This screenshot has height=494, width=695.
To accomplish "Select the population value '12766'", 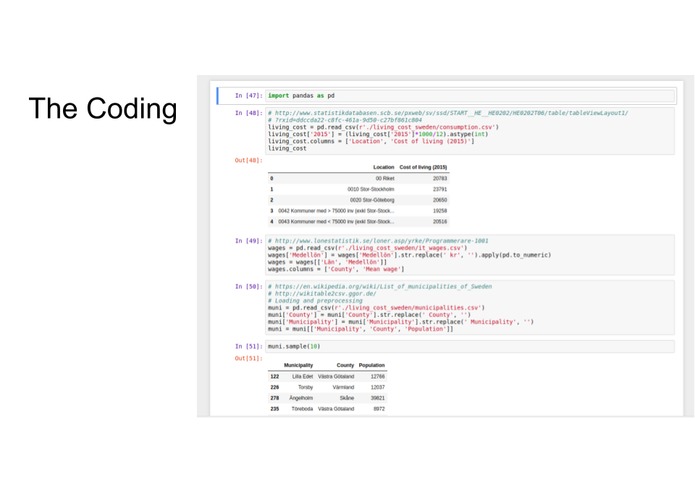I will coord(378,377).
